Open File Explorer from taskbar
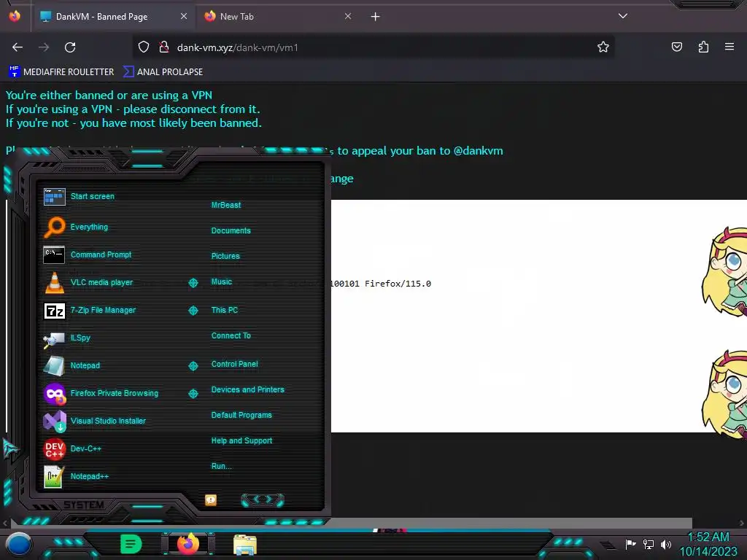This screenshot has height=560, width=747. (x=245, y=545)
